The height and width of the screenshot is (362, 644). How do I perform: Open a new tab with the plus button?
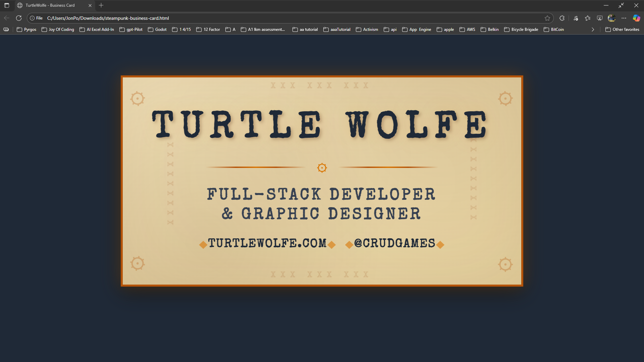(x=101, y=5)
